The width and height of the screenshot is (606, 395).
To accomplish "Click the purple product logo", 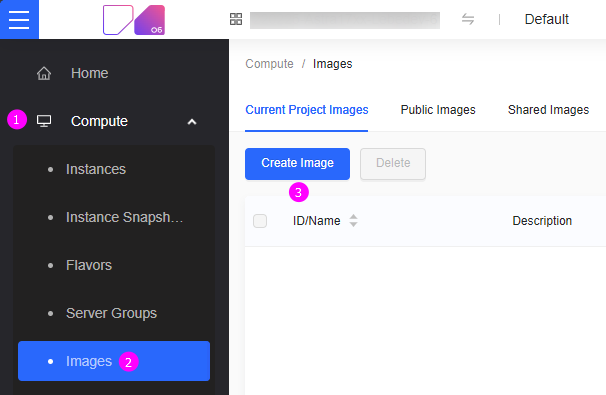I will (134, 20).
